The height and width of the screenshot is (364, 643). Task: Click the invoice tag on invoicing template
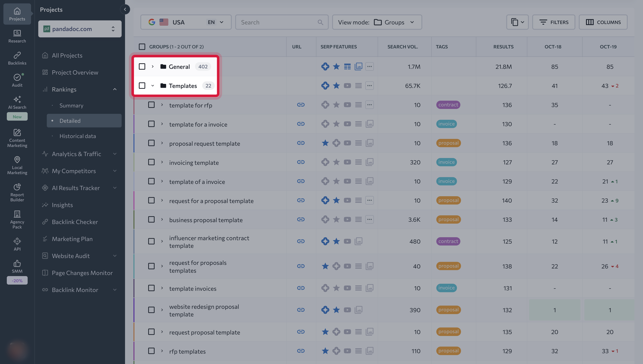(446, 162)
